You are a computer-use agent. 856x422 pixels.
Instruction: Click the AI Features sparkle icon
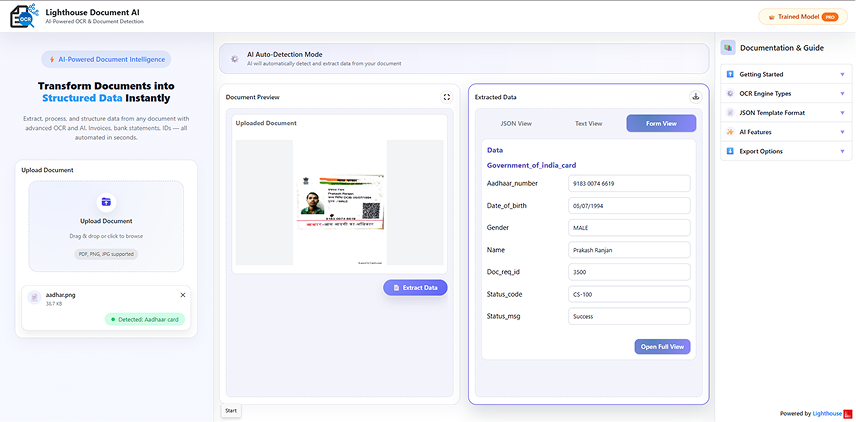pos(730,132)
